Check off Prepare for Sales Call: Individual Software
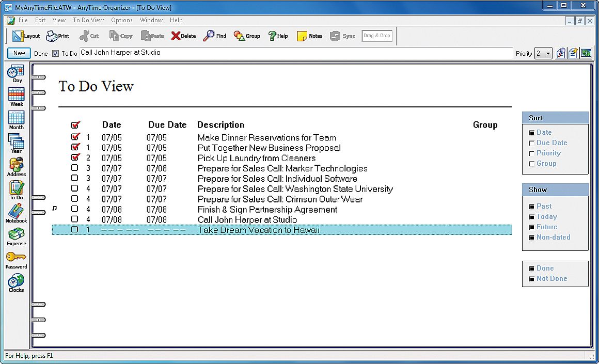This screenshot has height=364, width=599. tap(75, 178)
